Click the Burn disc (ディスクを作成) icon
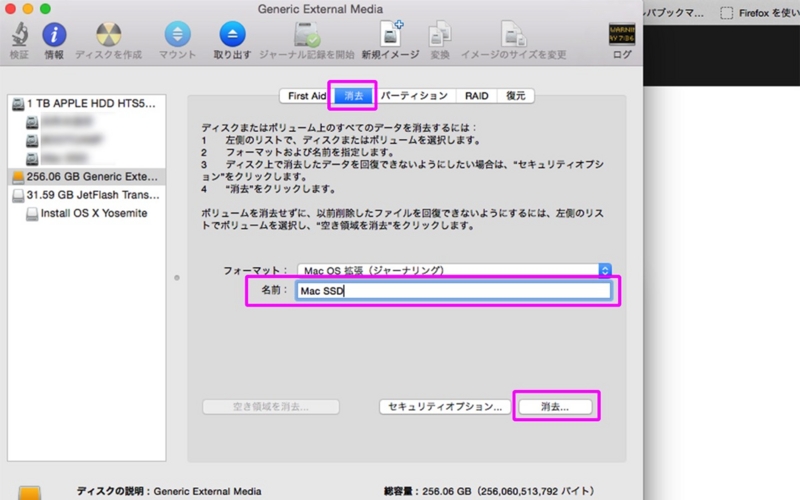Image resolution: width=800 pixels, height=500 pixels. click(x=109, y=35)
